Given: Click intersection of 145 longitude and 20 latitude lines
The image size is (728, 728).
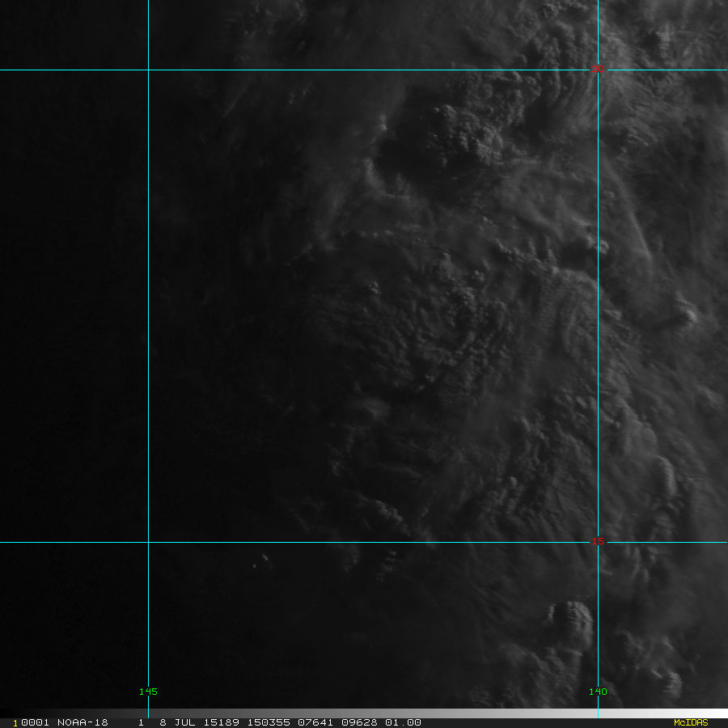Looking at the screenshot, I should click(x=148, y=70).
